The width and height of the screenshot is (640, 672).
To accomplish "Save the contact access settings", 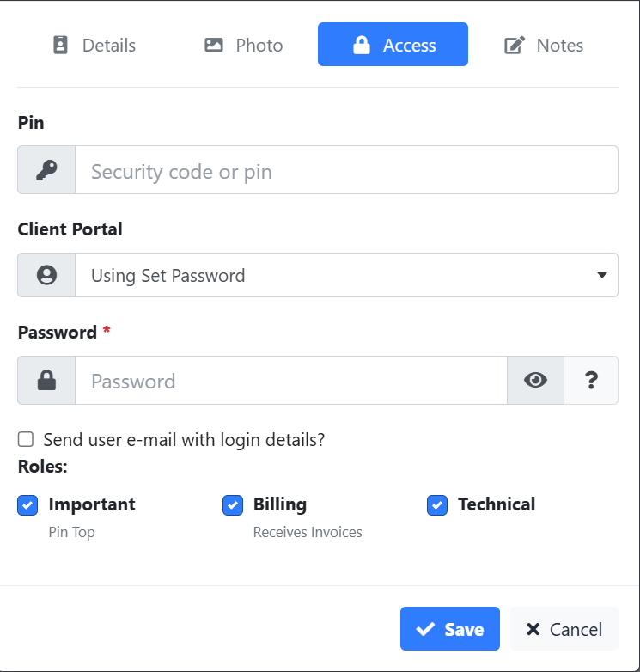I will pyautogui.click(x=449, y=629).
